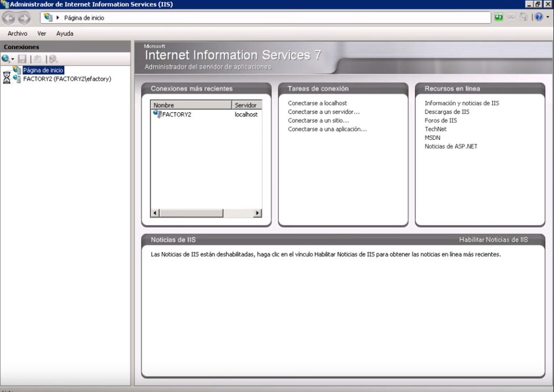Click the back navigation arrow button
Screen dimensions: 554x392
9,18
